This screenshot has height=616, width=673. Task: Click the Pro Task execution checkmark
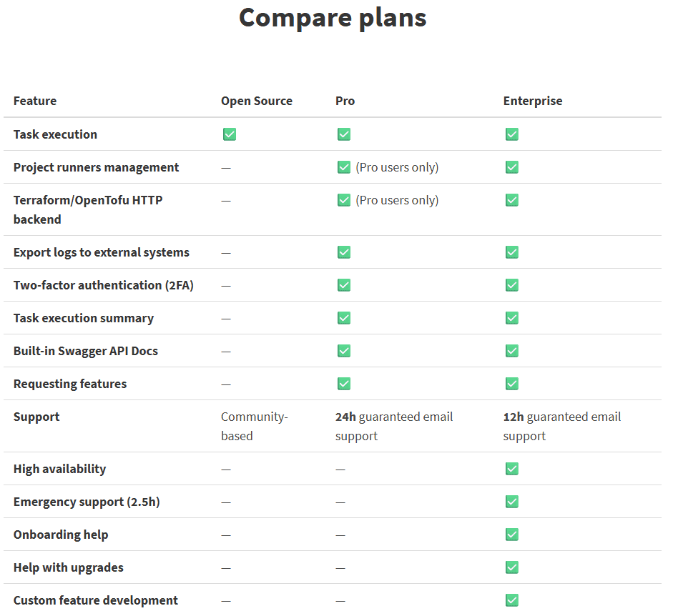(344, 134)
